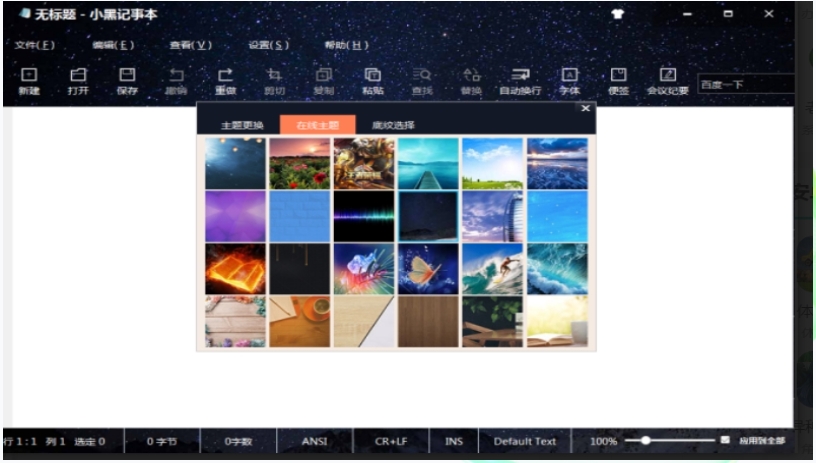Click the 打开 (Open) toolbar icon
816x463 pixels.
click(x=78, y=81)
